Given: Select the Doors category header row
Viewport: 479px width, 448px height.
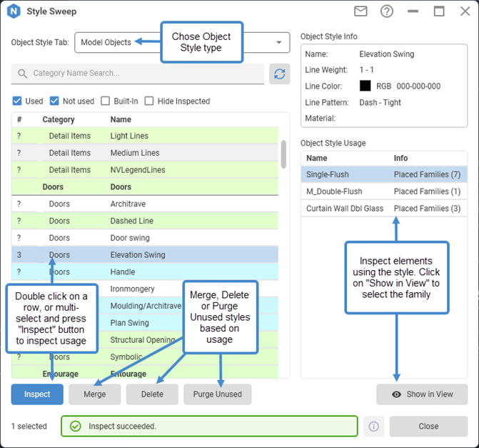Looking at the screenshot, I should (x=145, y=186).
